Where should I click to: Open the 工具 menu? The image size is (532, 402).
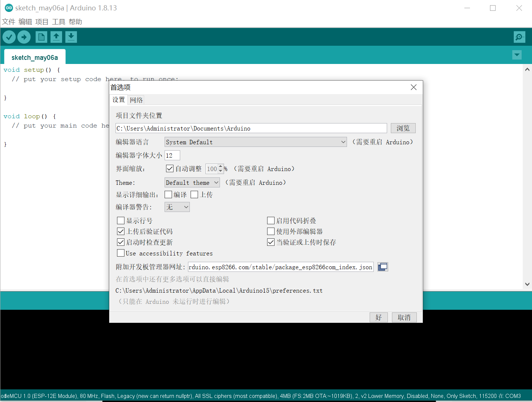click(59, 22)
